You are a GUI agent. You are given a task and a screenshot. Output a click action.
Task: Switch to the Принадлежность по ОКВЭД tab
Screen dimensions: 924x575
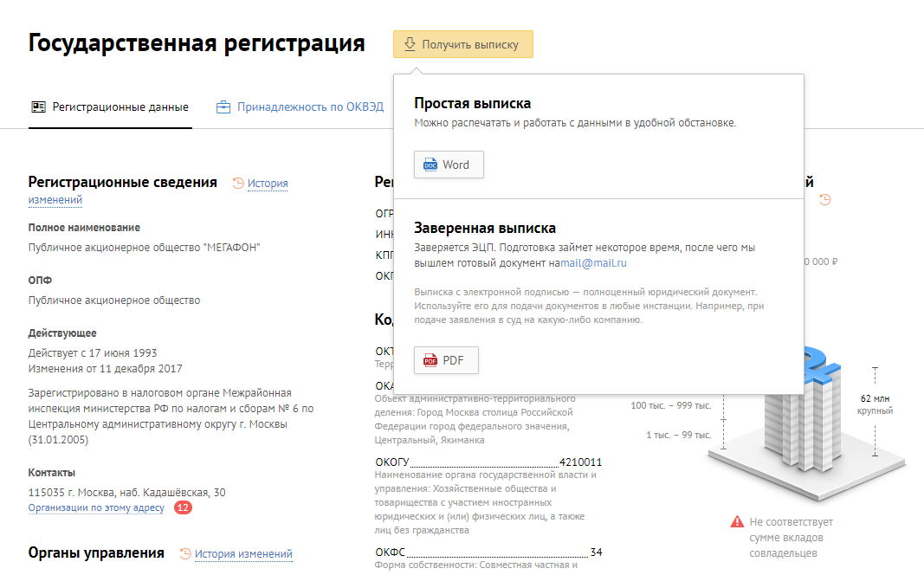(300, 107)
